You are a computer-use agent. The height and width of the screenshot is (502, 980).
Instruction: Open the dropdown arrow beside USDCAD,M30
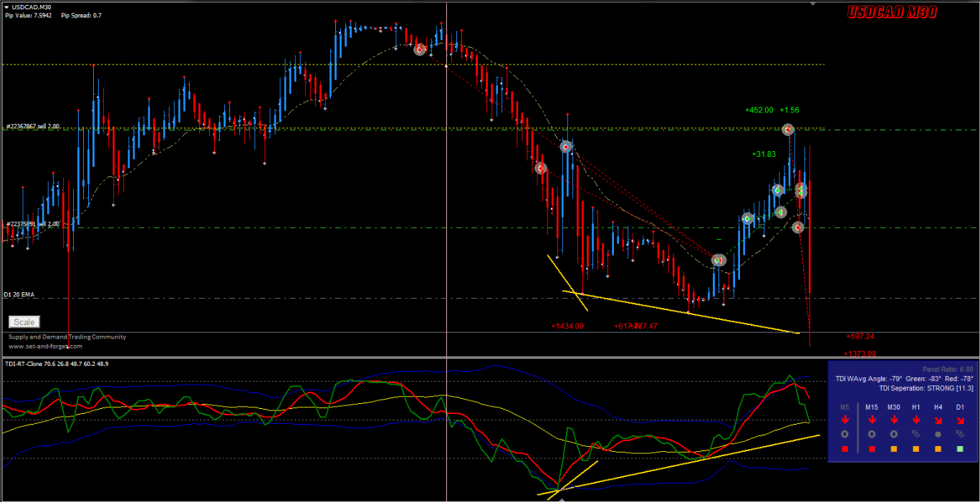pos(7,7)
